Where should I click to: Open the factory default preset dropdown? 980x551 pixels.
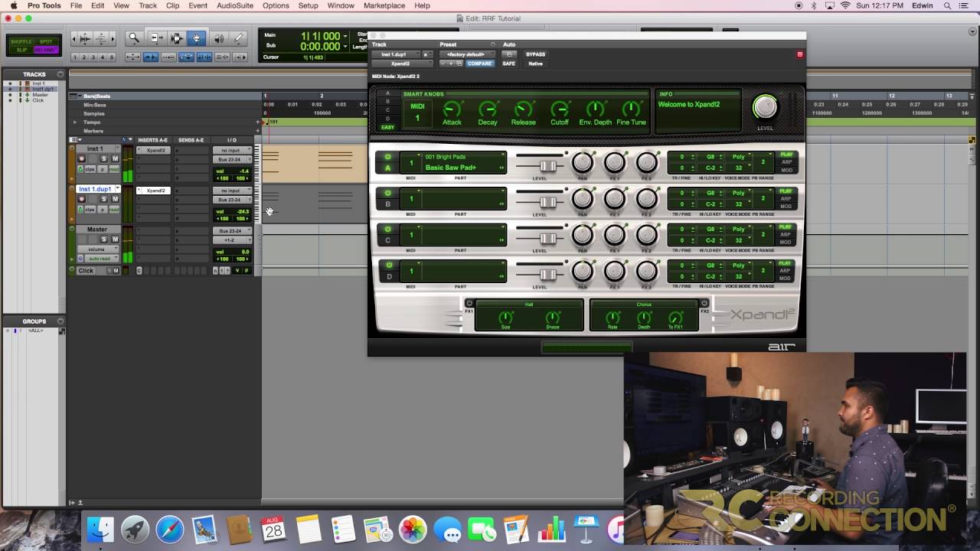coord(466,54)
